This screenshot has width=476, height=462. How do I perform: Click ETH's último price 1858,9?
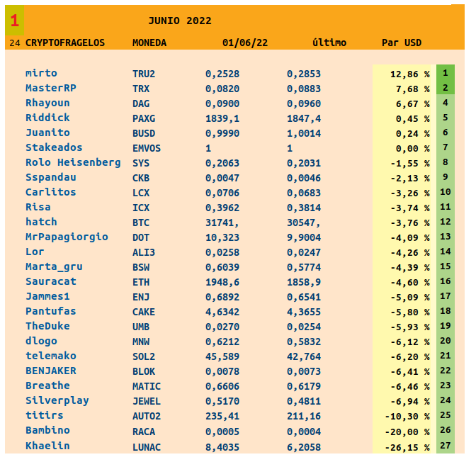coord(303,281)
